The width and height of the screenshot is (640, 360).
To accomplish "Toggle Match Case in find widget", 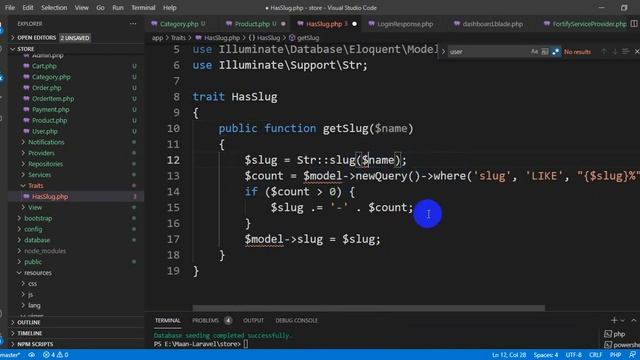I will pos(534,52).
